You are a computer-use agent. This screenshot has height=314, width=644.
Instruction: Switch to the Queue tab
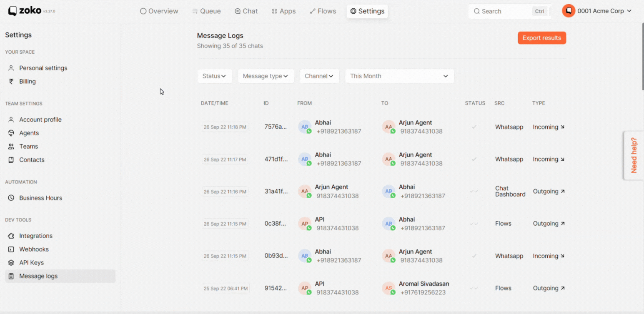(x=206, y=11)
